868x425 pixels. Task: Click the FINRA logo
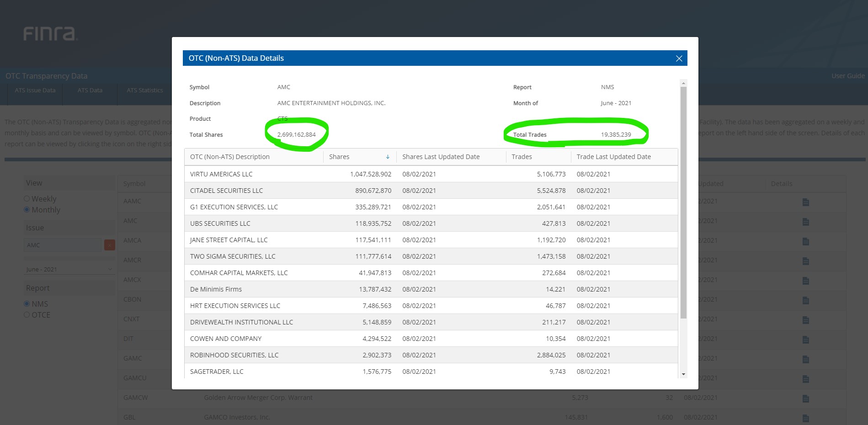(x=50, y=34)
